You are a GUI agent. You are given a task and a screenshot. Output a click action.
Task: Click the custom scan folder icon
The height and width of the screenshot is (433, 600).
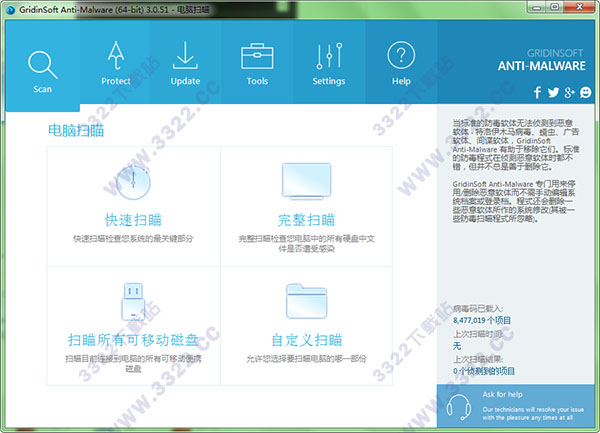click(x=306, y=301)
